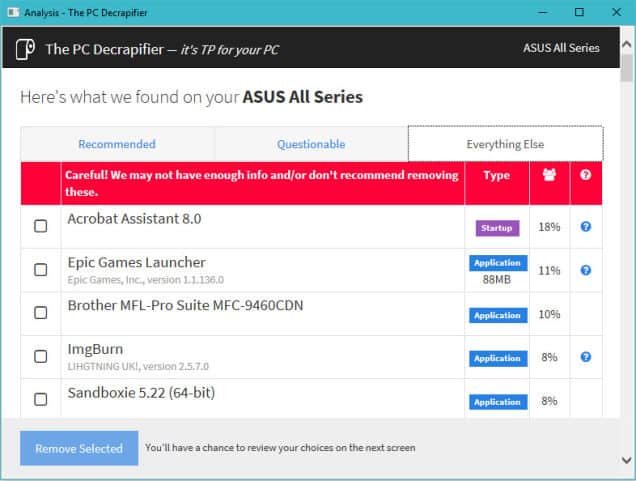The image size is (636, 481).
Task: Click the Sandboxie 5.22 (64-bit) name
Action: click(141, 393)
